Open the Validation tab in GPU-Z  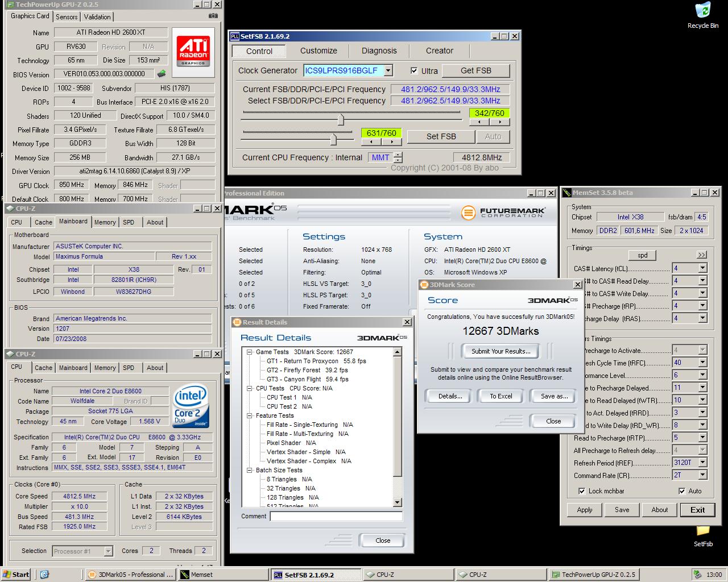[97, 17]
